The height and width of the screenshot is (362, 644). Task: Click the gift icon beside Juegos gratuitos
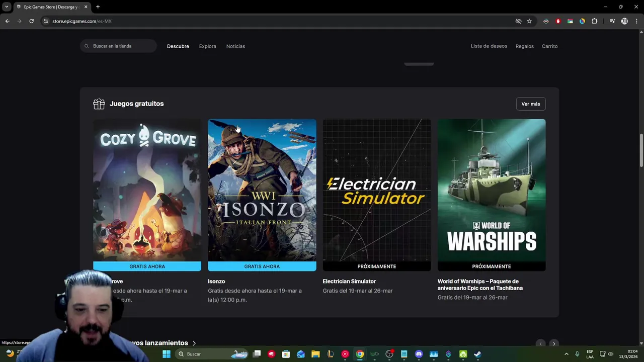tap(99, 104)
